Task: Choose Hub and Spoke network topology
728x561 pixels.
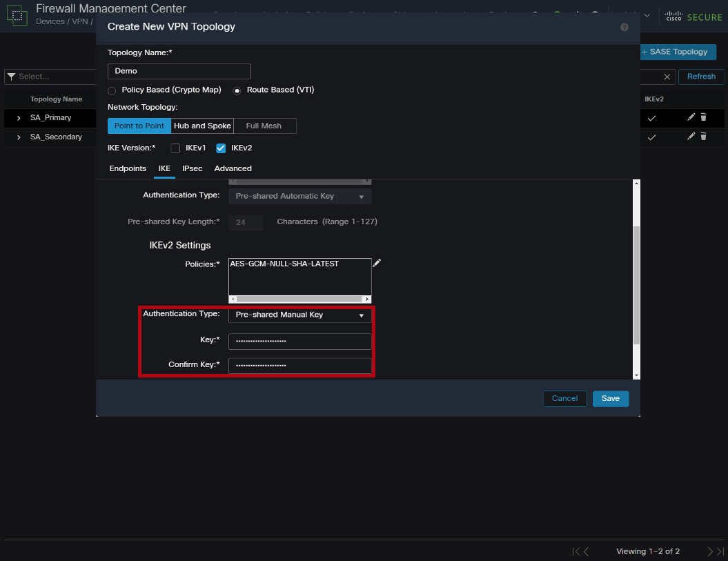Action: [202, 126]
